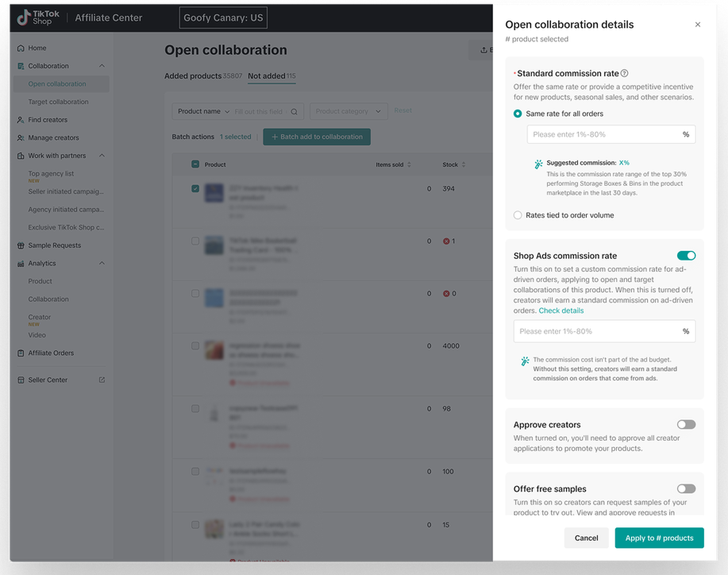Switch on Offer free samples toggle
Image resolution: width=728 pixels, height=575 pixels.
[686, 489]
